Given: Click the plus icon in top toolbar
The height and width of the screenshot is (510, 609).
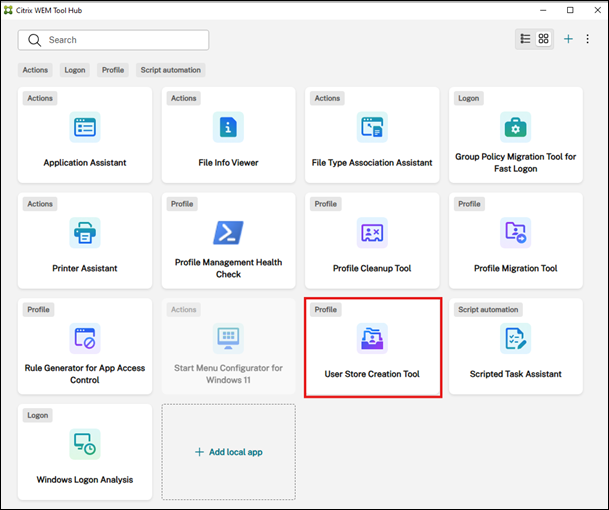Looking at the screenshot, I should pos(568,39).
